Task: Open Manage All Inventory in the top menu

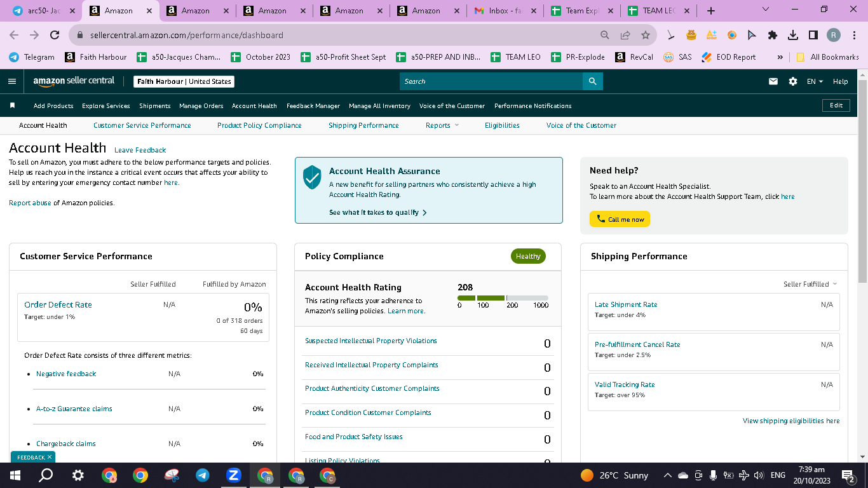Action: pyautogui.click(x=379, y=105)
